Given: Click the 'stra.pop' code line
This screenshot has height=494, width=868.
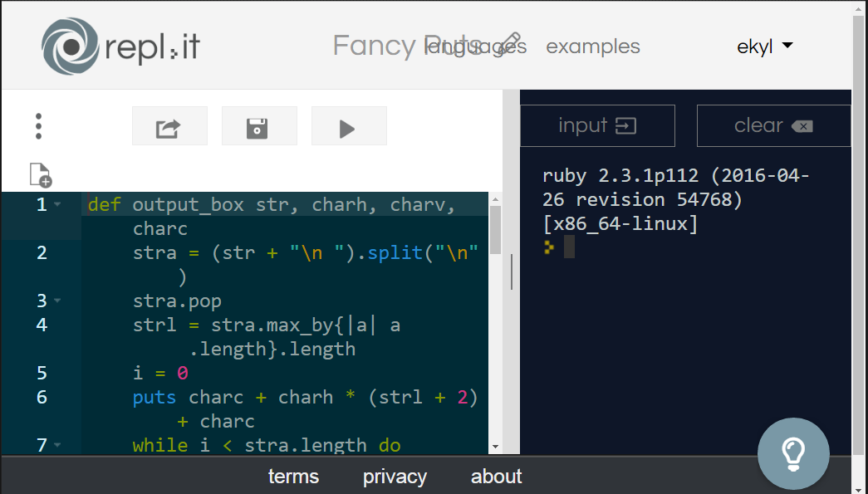Looking at the screenshot, I should 177,301.
